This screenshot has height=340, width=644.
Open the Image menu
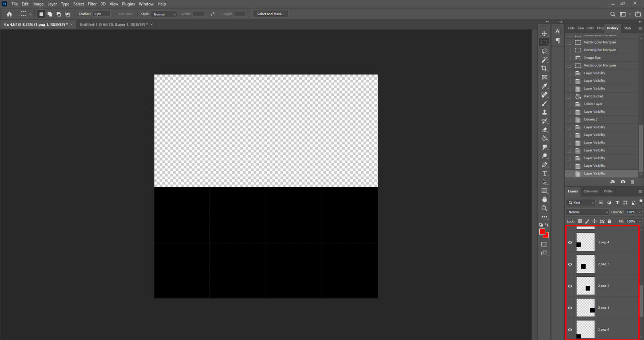point(38,4)
